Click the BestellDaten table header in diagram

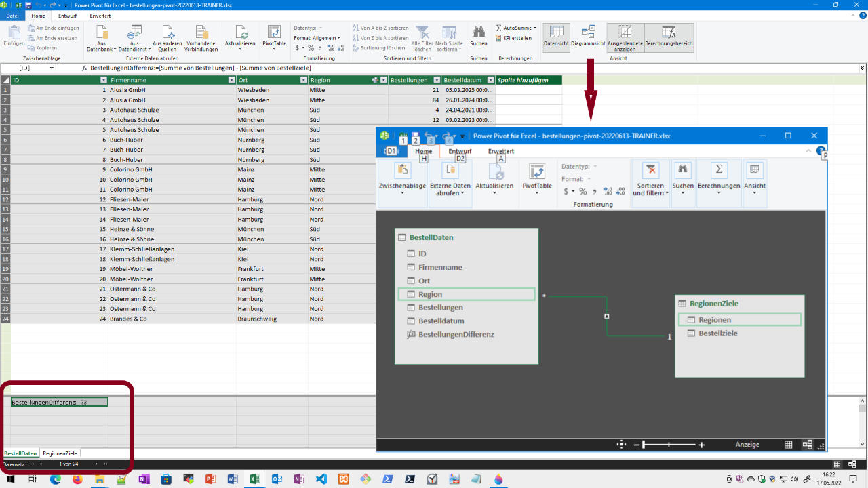point(466,237)
